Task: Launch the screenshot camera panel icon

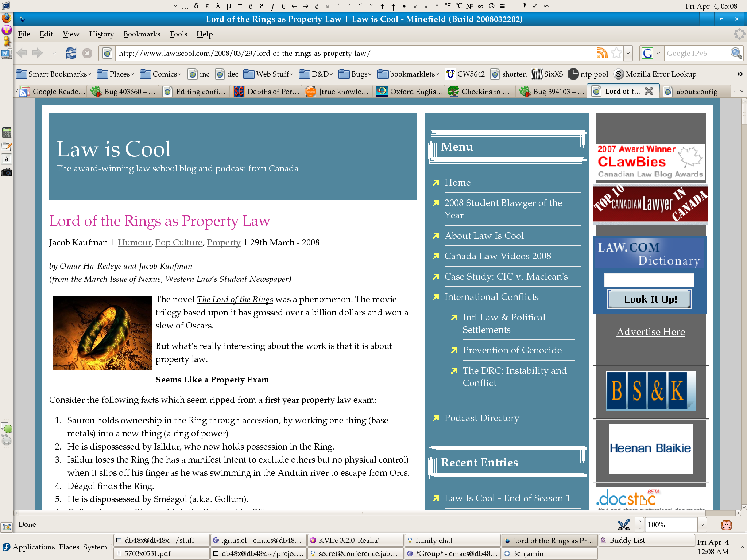Action: pyautogui.click(x=7, y=172)
